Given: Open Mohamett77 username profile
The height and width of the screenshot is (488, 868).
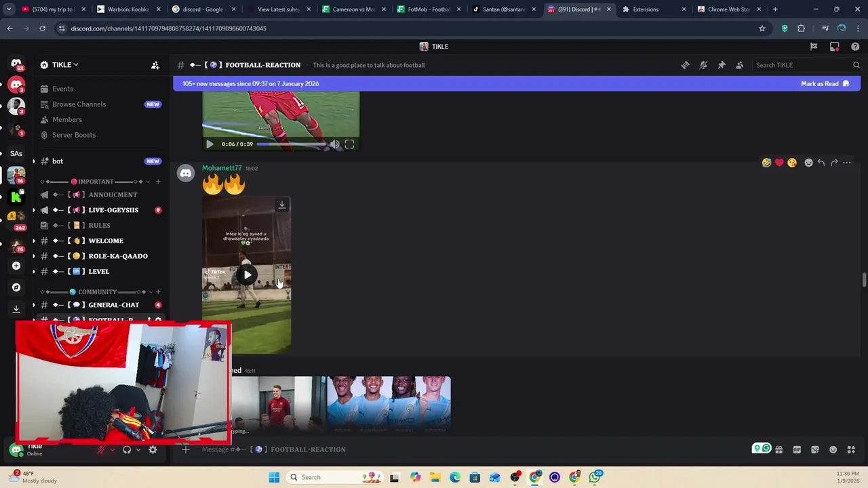Looking at the screenshot, I should 222,168.
